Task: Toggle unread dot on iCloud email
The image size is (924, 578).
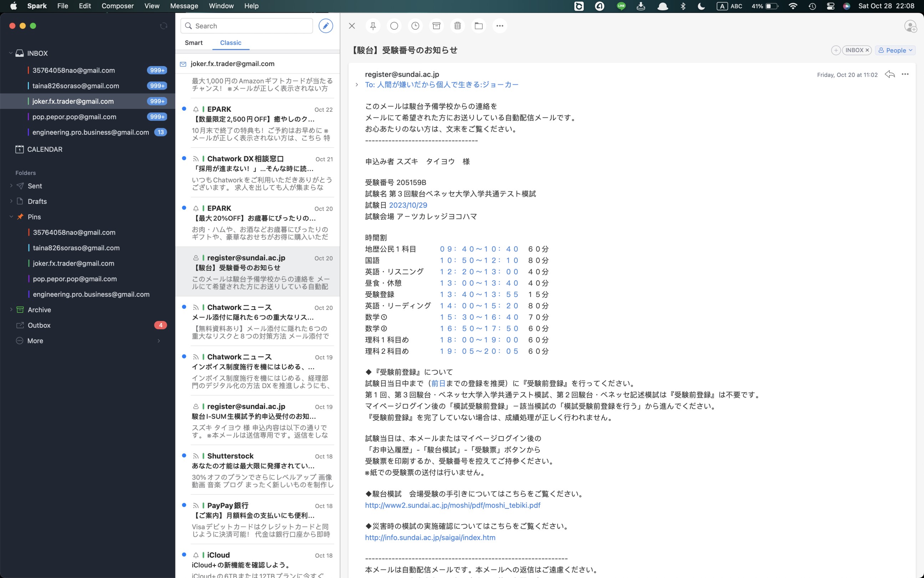Action: 184,554
